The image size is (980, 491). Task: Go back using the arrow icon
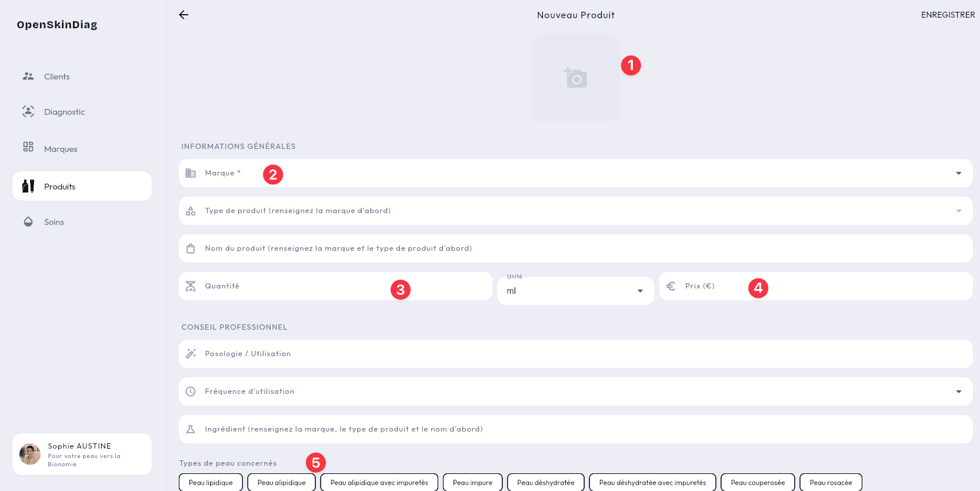(x=184, y=15)
